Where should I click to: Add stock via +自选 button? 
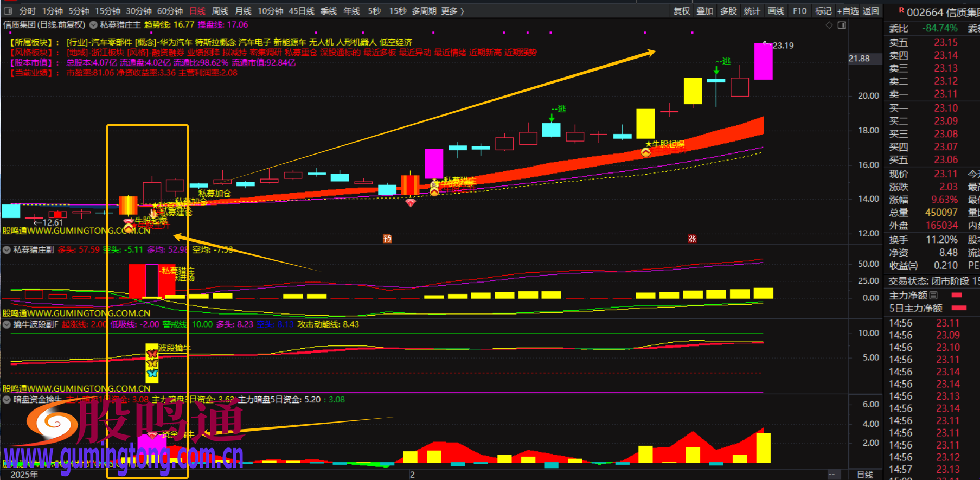pyautogui.click(x=847, y=11)
